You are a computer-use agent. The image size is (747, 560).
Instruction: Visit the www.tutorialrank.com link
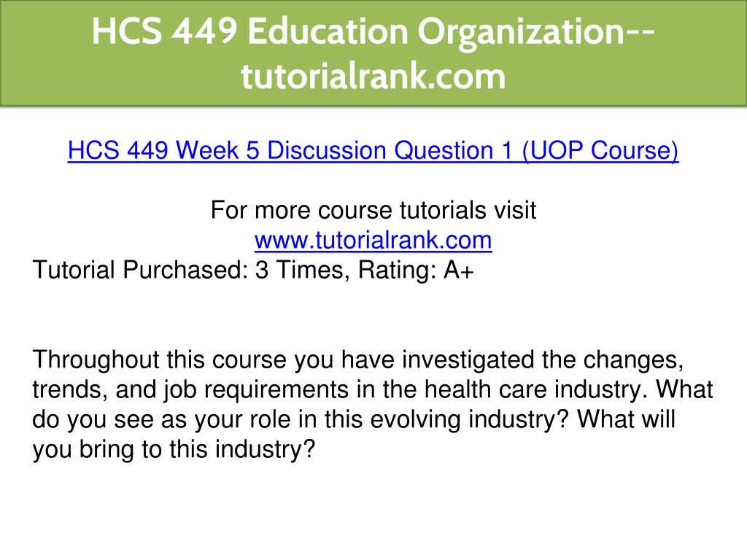click(x=373, y=240)
